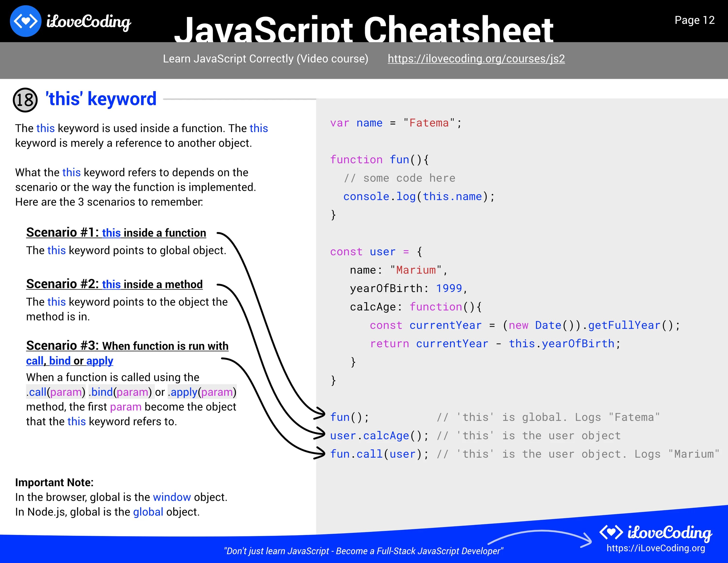Click the 'bind' link in Scenario #3 heading
728x563 pixels.
tap(60, 360)
